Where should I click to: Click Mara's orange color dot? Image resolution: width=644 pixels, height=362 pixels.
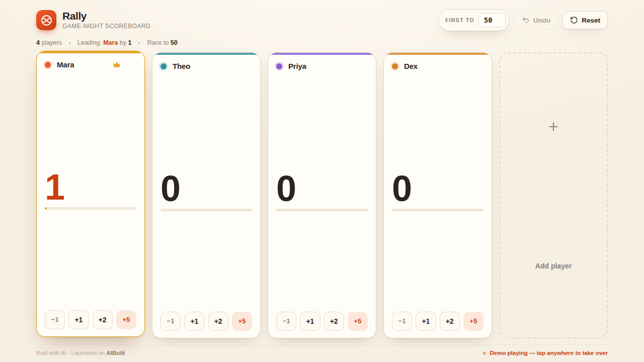pyautogui.click(x=48, y=65)
